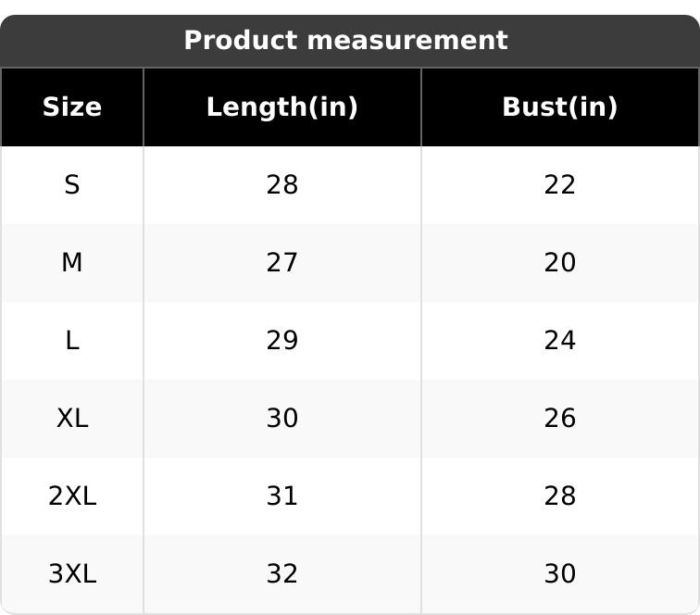Select the Size column header
700x615 pixels.
[x=72, y=107]
